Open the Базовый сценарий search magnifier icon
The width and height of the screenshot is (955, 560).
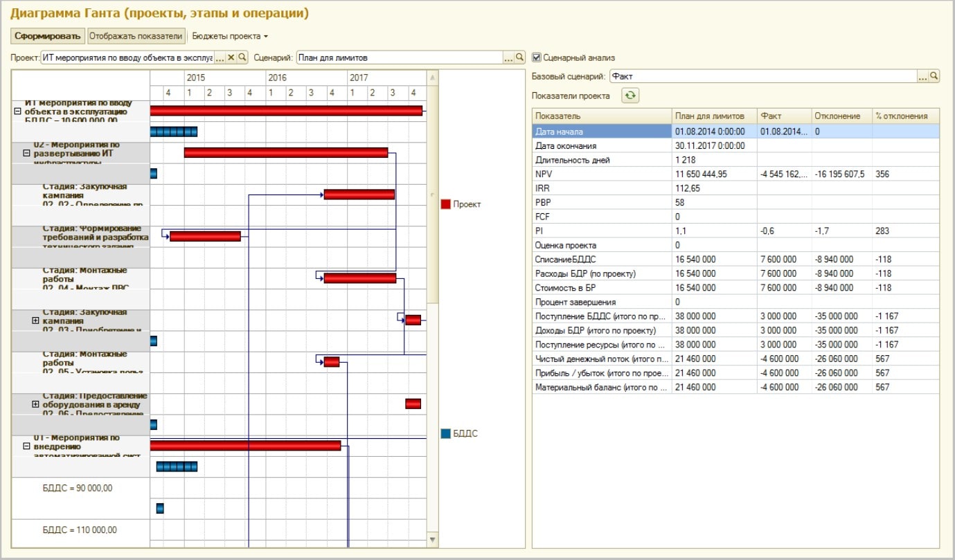click(x=934, y=76)
